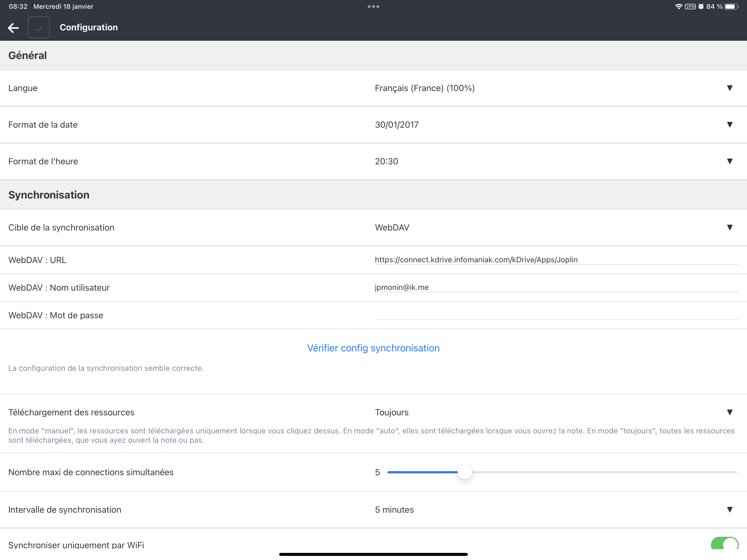Navigate back with the arrow icon
Viewport: 747px width, 560px height.
13,28
